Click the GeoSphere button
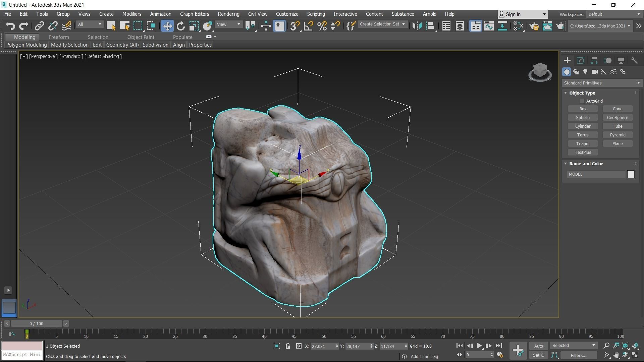 (618, 117)
